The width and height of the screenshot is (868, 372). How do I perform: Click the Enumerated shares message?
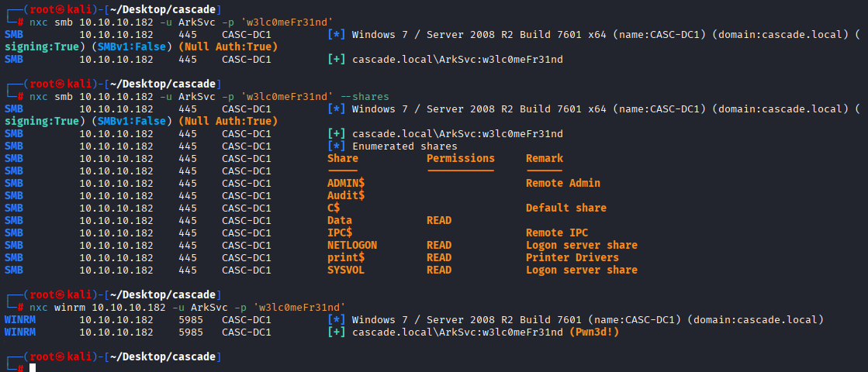(x=405, y=146)
